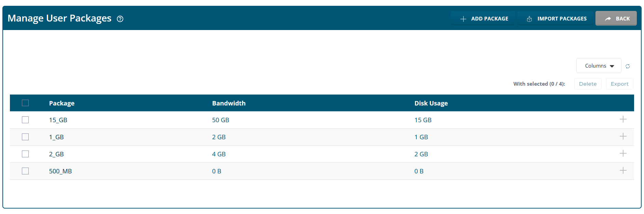
Task: Click the plus icon on Add Package
Action: coord(464,18)
